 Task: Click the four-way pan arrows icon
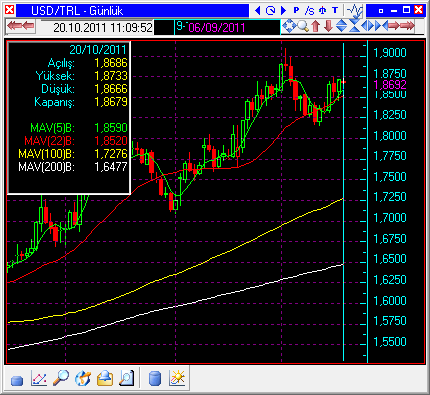point(289,26)
